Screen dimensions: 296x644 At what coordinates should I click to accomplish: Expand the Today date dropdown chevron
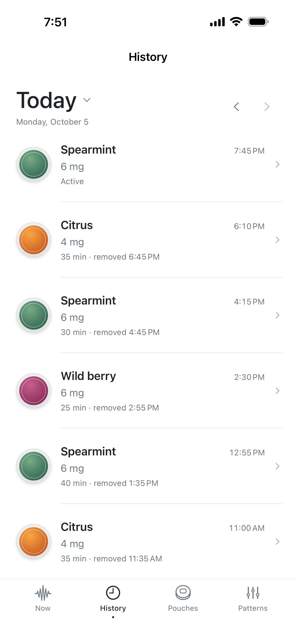(87, 100)
